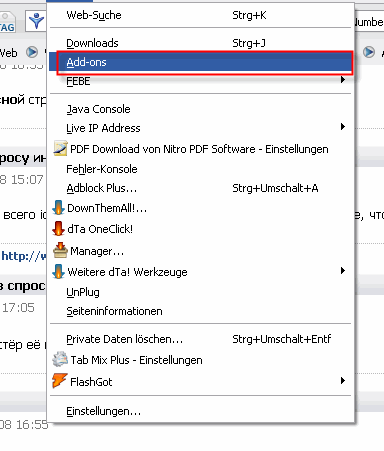Open Adblock Plus… entry
The width and height of the screenshot is (384, 451).
[200, 188]
